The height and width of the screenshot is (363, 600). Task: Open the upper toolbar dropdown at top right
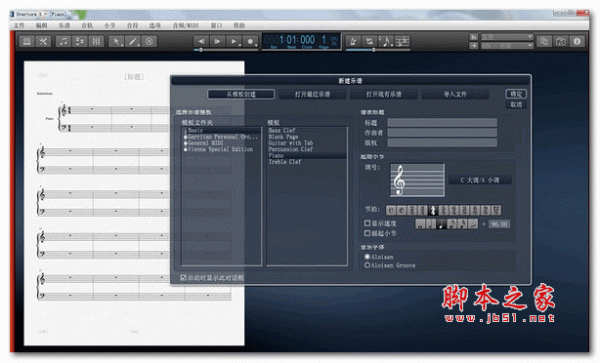click(x=507, y=37)
